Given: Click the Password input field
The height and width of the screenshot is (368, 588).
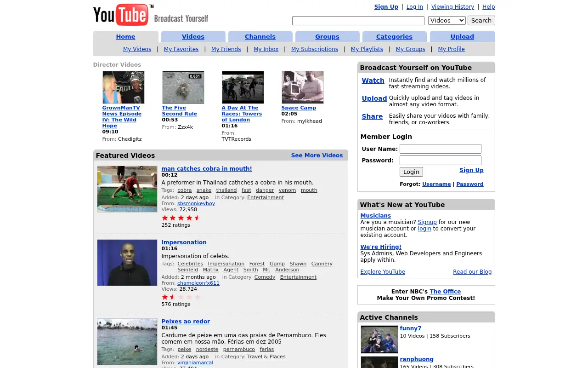Looking at the screenshot, I should click(441, 161).
